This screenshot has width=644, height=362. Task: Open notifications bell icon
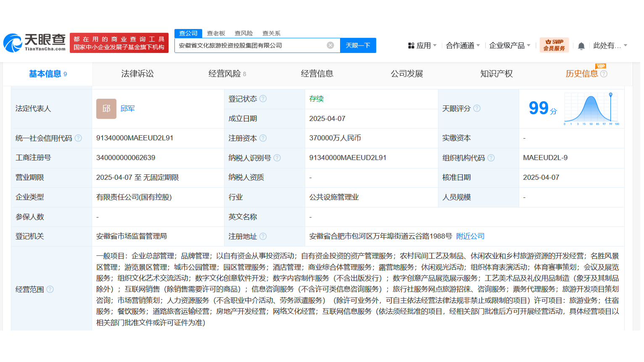(581, 46)
